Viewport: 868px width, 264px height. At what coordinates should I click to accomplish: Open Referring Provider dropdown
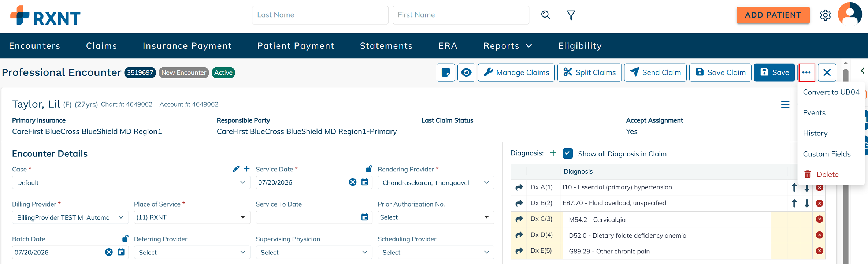point(192,252)
